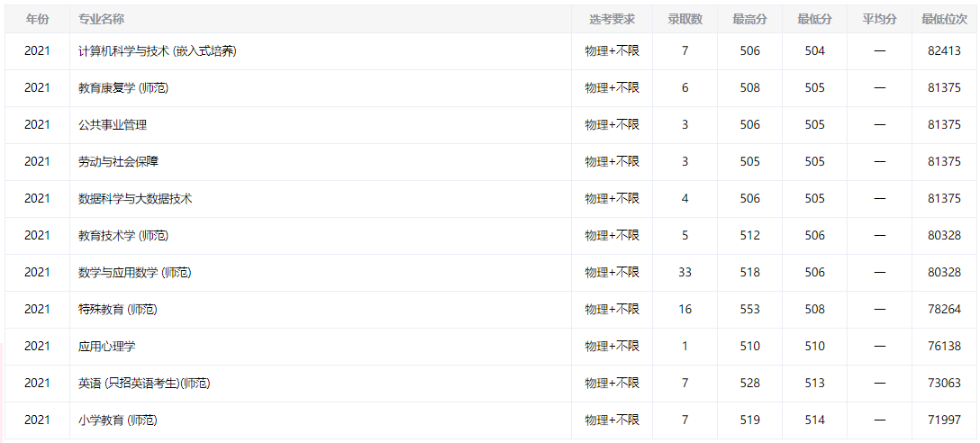Click the 选考要求 column header
The height and width of the screenshot is (443, 980).
tap(612, 19)
